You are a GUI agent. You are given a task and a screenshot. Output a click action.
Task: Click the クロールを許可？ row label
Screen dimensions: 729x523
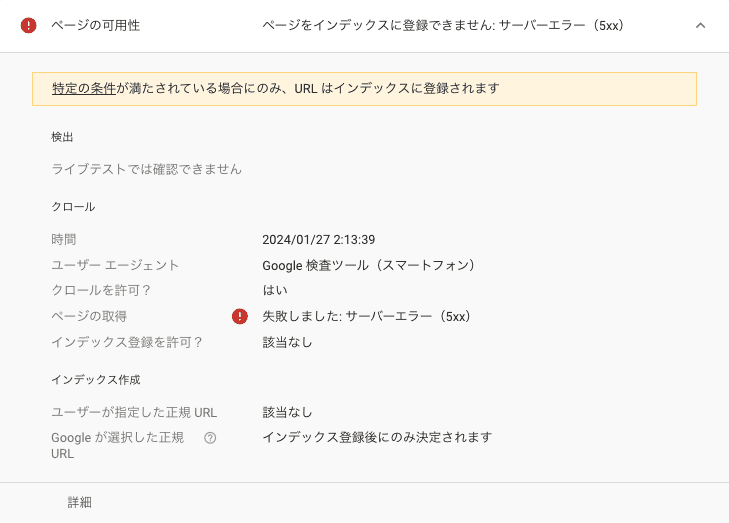point(101,290)
